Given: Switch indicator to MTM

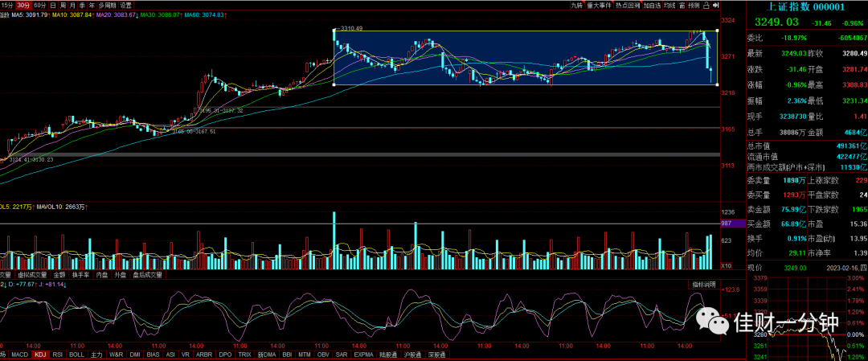Looking at the screenshot, I should [x=304, y=355].
